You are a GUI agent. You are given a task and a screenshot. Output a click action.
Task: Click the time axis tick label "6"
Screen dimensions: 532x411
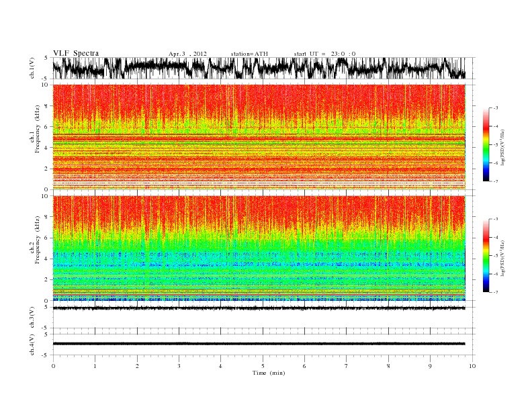(x=304, y=366)
